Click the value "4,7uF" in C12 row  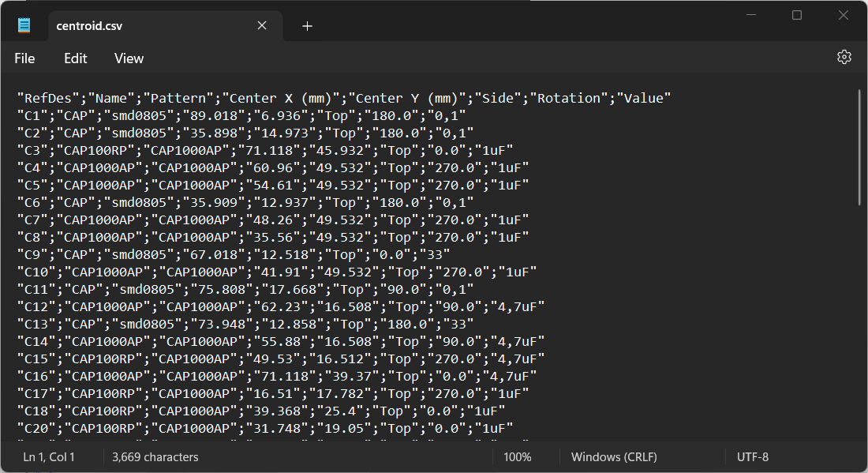pyautogui.click(x=517, y=307)
